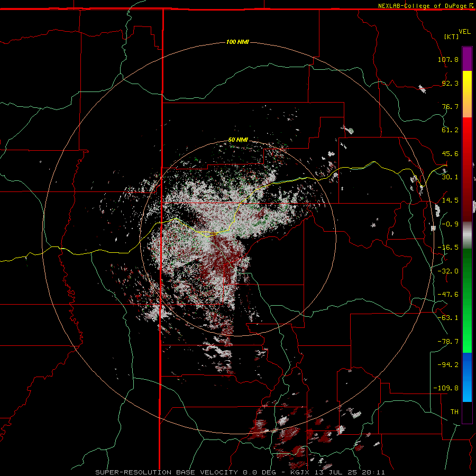Click the 30.1 scale value
Screen dimensions: 476x476
point(450,177)
